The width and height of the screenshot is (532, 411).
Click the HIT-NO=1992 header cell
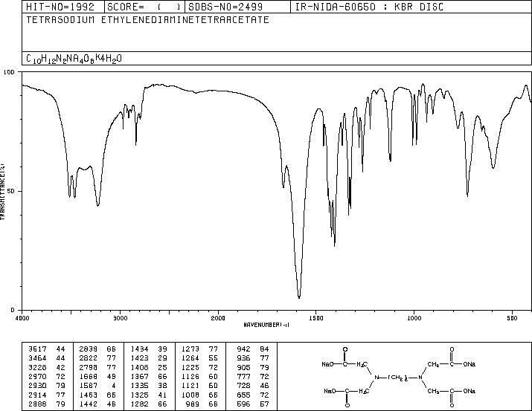(x=60, y=7)
